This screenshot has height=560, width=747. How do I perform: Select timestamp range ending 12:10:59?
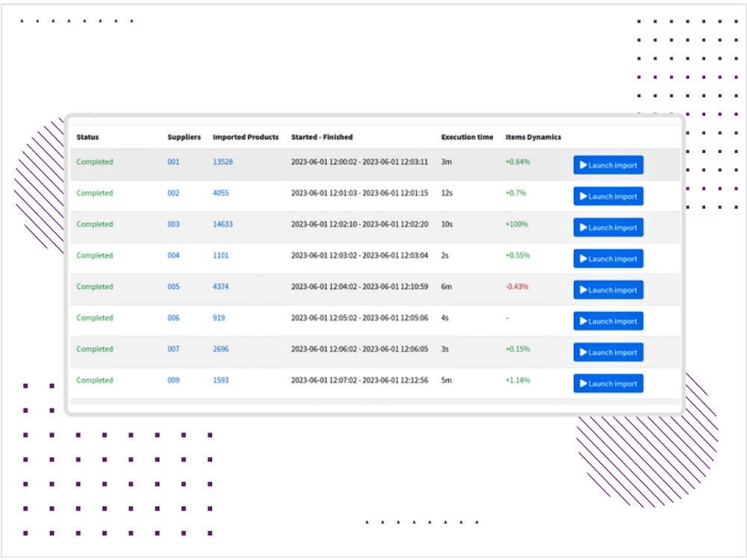(x=360, y=287)
